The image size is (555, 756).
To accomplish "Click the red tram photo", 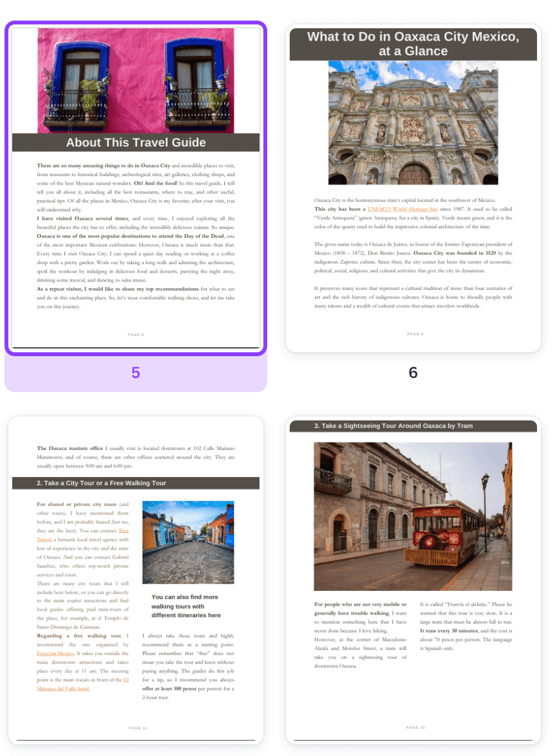I will [413, 516].
